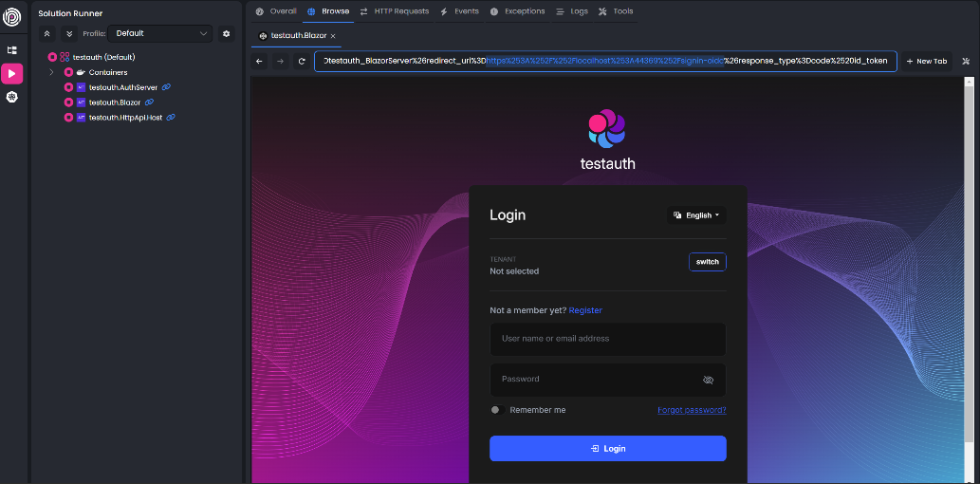Click the Solution Runner play icon
Image resolution: width=980 pixels, height=484 pixels.
pos(12,73)
